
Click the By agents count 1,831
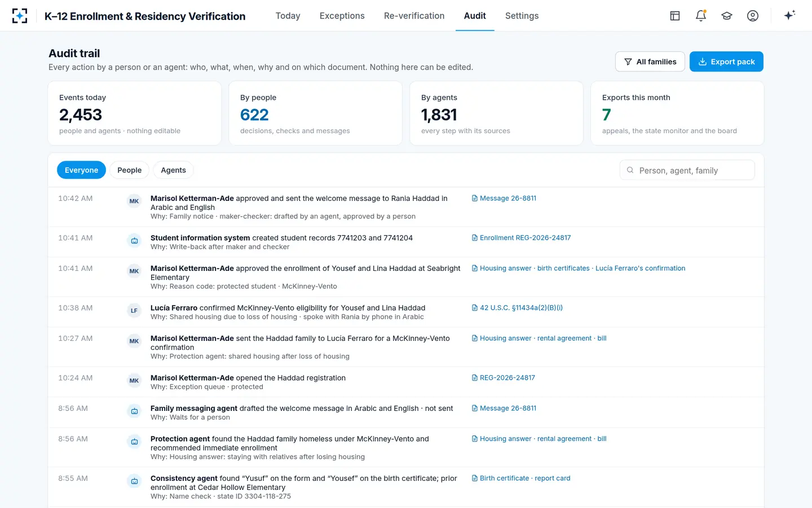(x=439, y=115)
